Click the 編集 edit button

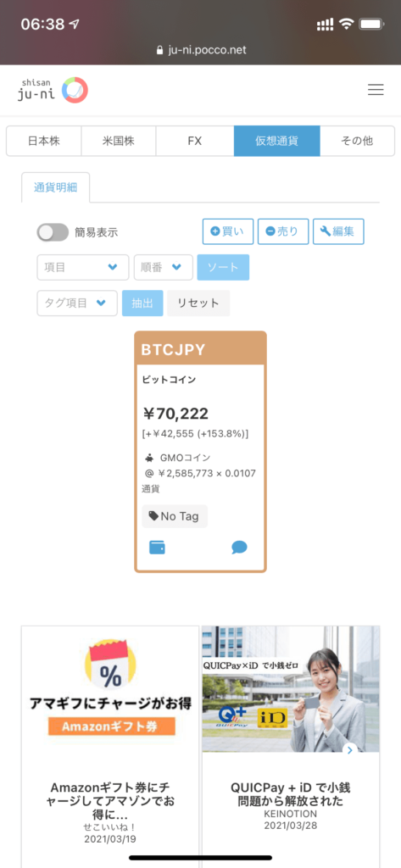[338, 231]
